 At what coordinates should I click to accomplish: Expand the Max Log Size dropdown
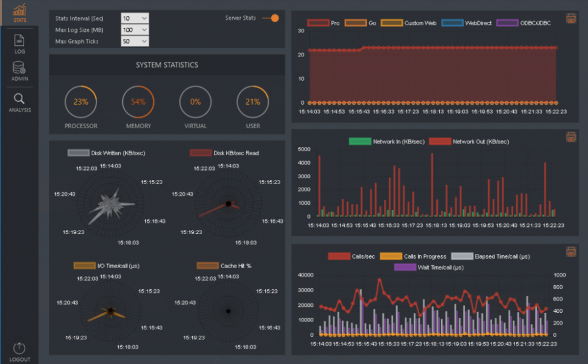pos(135,29)
